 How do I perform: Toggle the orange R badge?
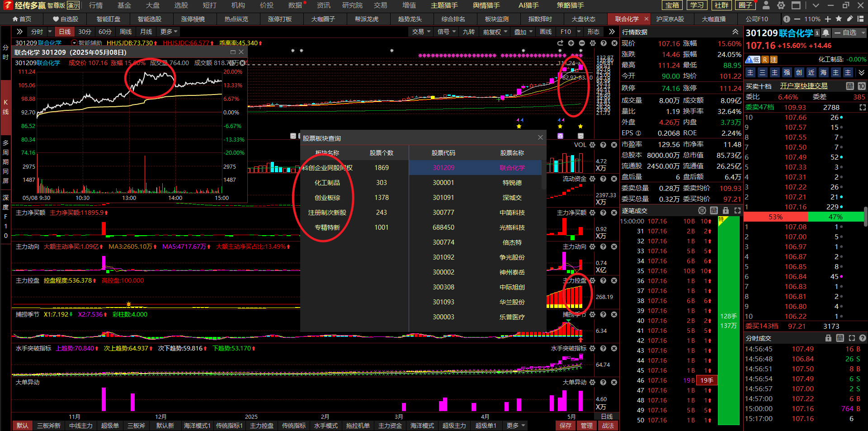[765, 60]
